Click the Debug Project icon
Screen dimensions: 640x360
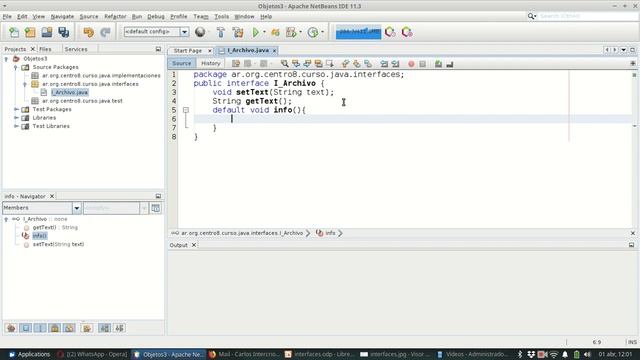pos(276,32)
